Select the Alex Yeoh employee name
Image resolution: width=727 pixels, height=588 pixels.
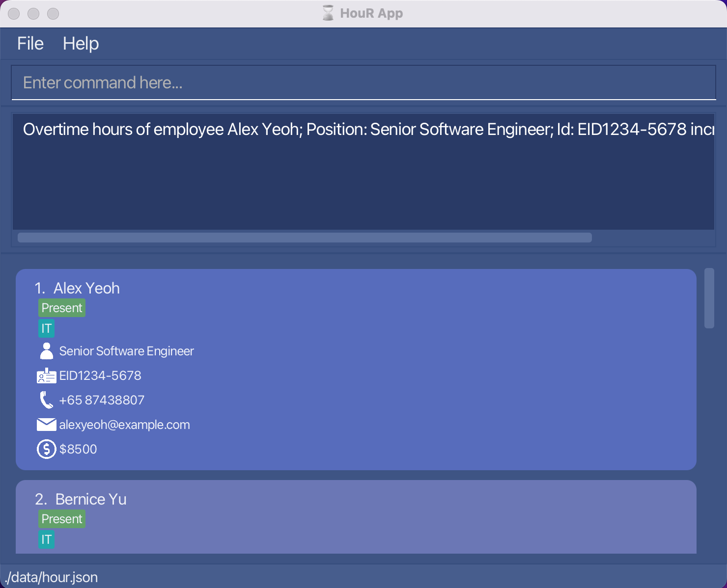[x=86, y=288]
